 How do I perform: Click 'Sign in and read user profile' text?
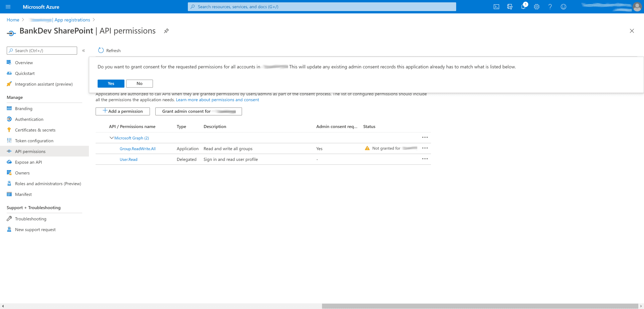click(x=231, y=160)
